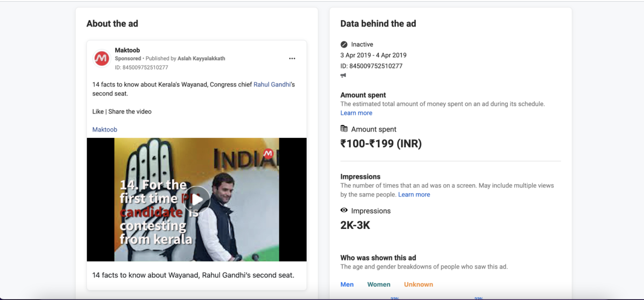Image resolution: width=644 pixels, height=300 pixels.
Task: Click the ad ID 845009752510277 text in data panel
Action: (371, 66)
